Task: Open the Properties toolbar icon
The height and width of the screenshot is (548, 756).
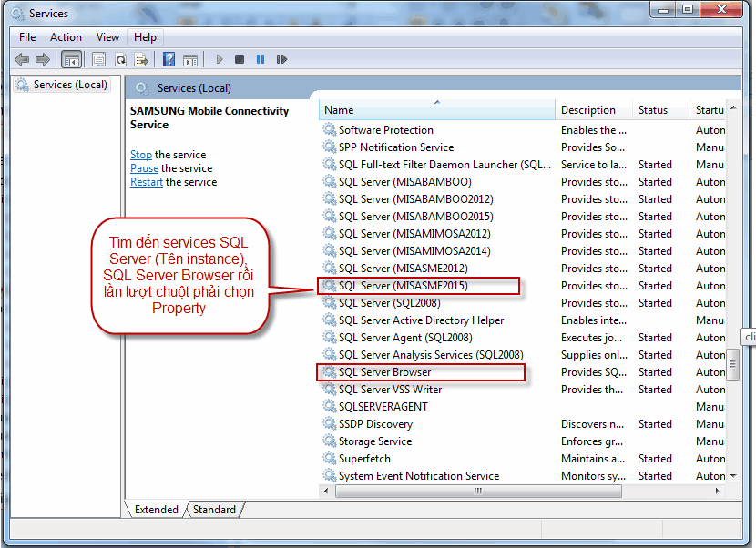Action: [x=99, y=60]
